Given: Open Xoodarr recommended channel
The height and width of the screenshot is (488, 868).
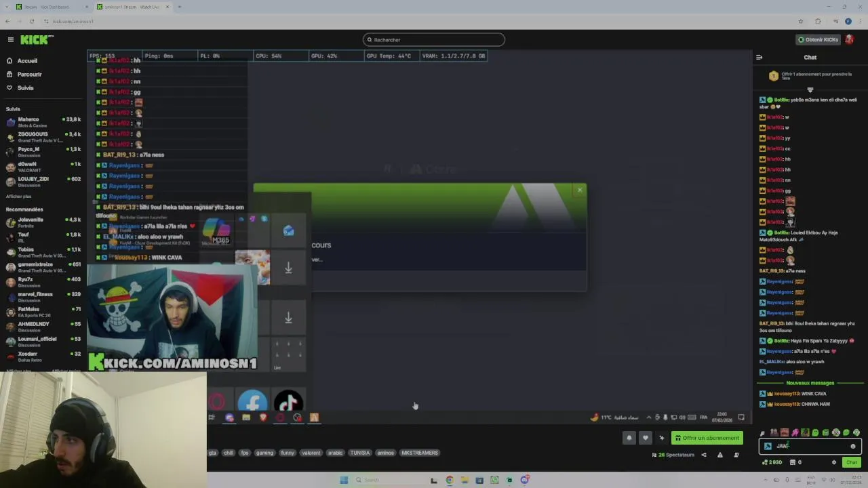Looking at the screenshot, I should [43, 357].
